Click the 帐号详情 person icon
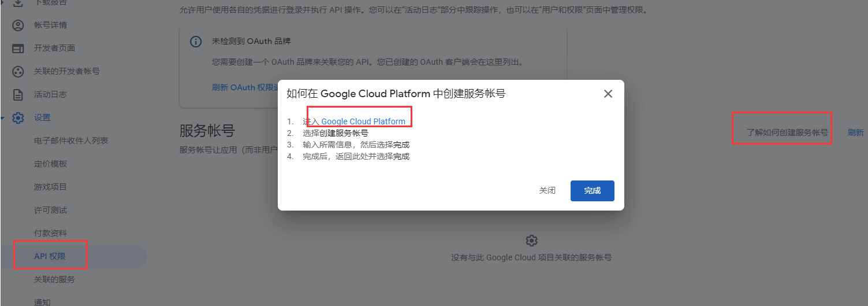This screenshot has width=868, height=306. [18, 25]
